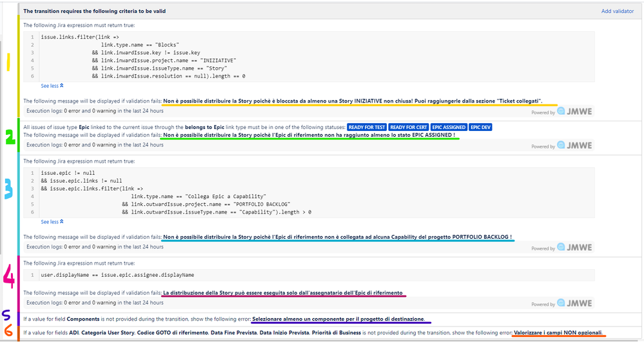This screenshot has width=644, height=342.
Task: Collapse third validator's expression using See less
Action: (x=52, y=222)
